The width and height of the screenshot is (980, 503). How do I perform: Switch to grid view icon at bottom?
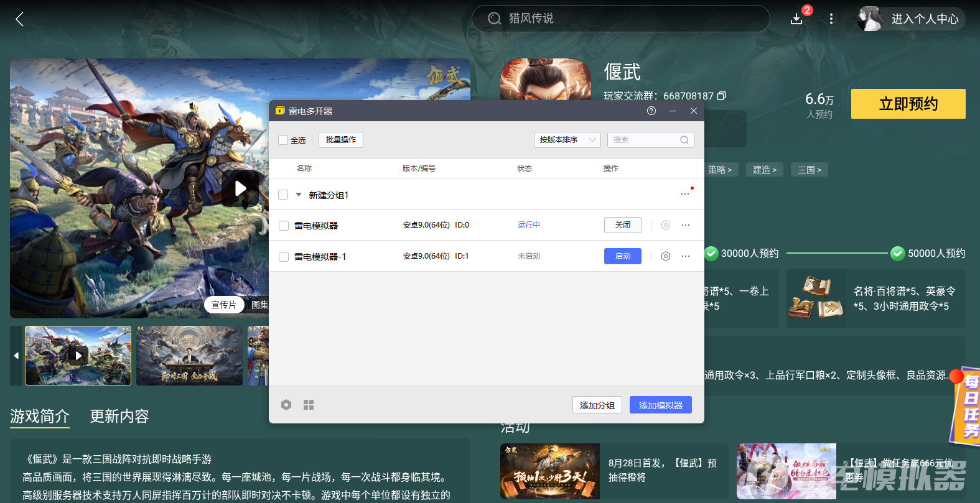tap(309, 405)
